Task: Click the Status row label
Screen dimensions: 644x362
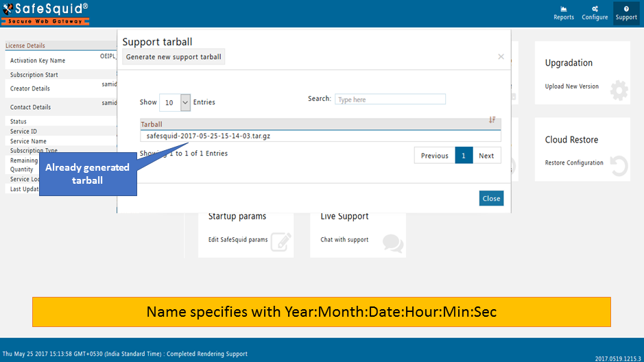Action: [x=18, y=121]
